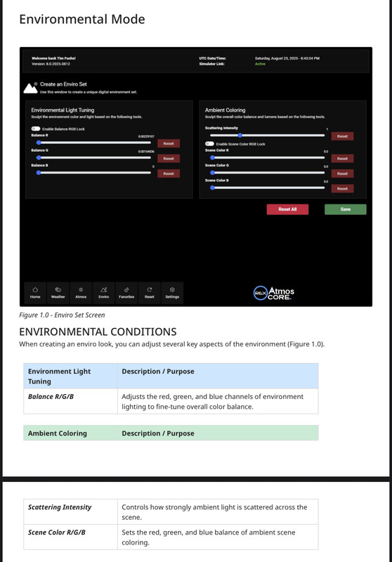
Task: Click the Version 8.0.2025.0812 text
Action: coord(51,64)
